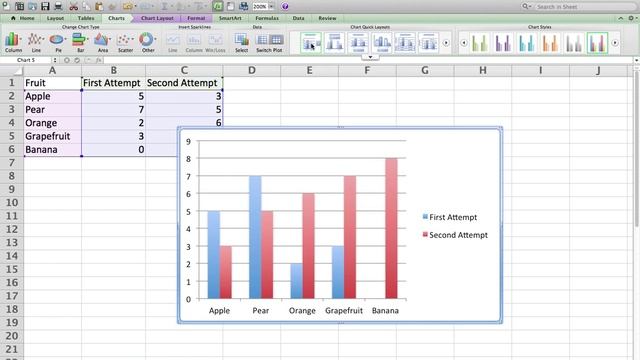
Task: Select the second quick layout thumbnail
Action: [x=334, y=42]
